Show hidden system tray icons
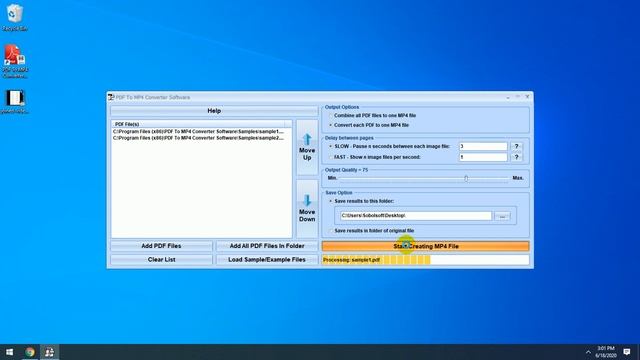The height and width of the screenshot is (360, 640). coord(588,352)
